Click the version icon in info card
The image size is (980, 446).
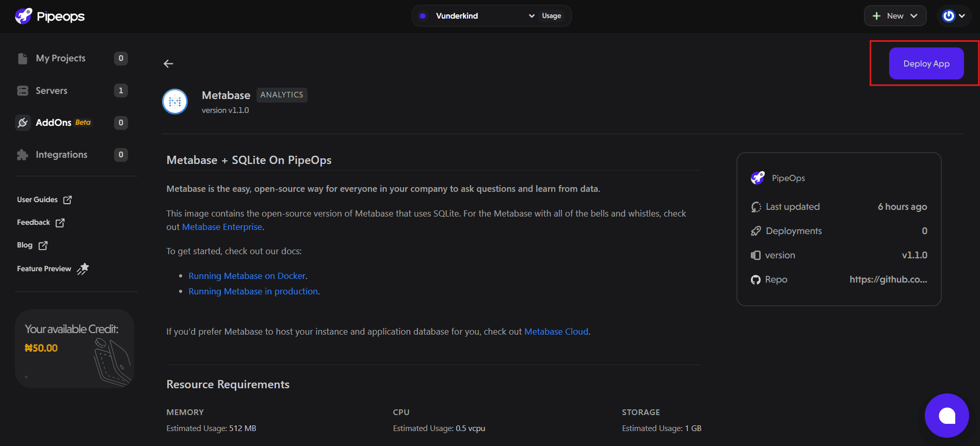756,255
